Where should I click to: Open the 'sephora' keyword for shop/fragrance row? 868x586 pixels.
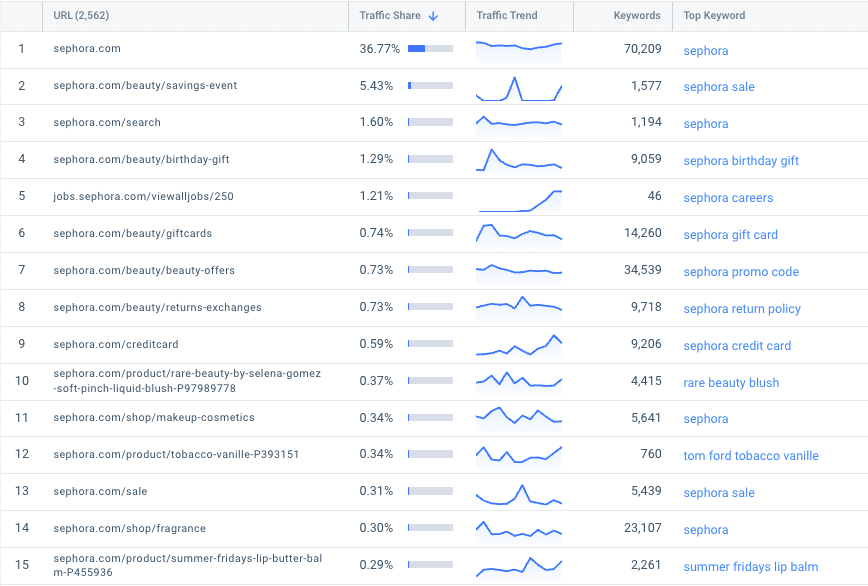pos(706,530)
